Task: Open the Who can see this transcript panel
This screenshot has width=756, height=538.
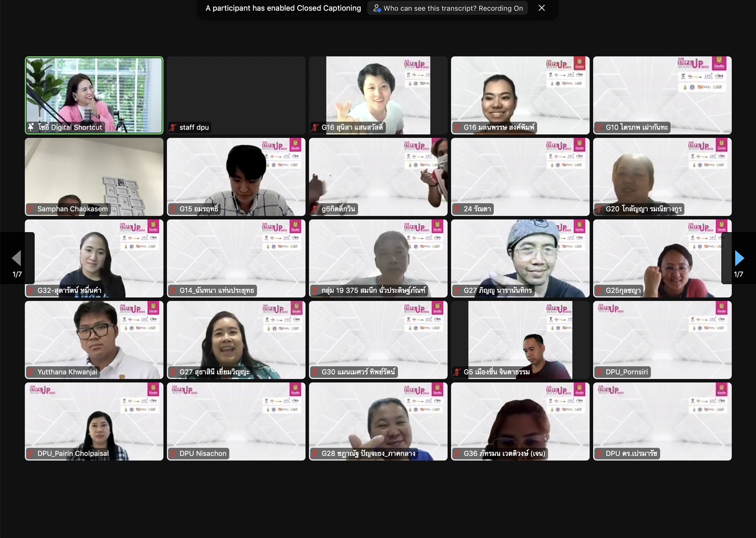Action: pyautogui.click(x=447, y=8)
